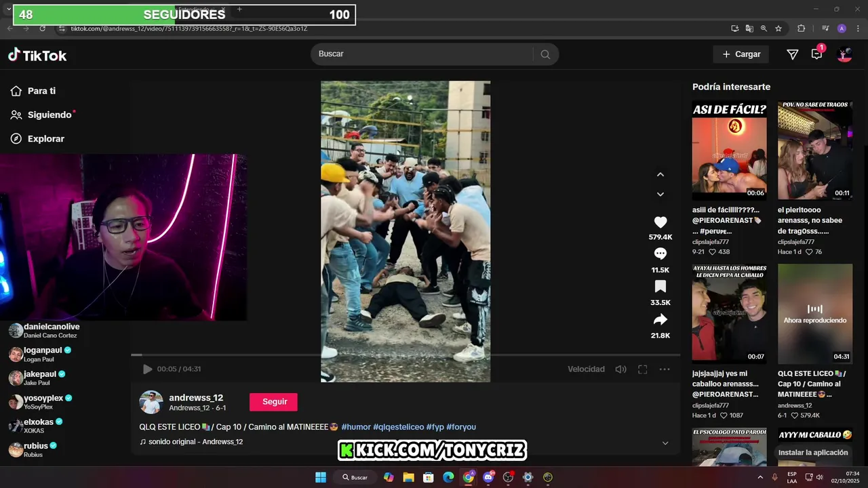Click the 579.4K likes count

pos(660,237)
